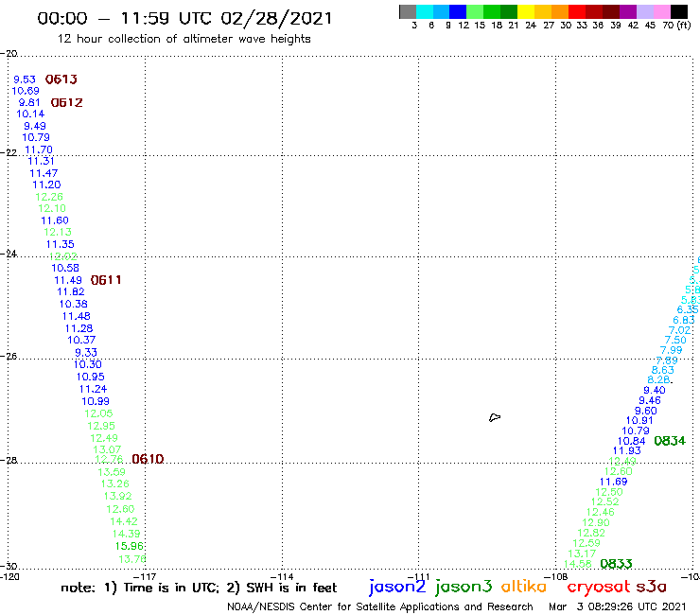Image resolution: width=700 pixels, height=615 pixels.
Task: Click the subtitle '12 hour collection of altimeter wave heights'
Action: coord(184,39)
